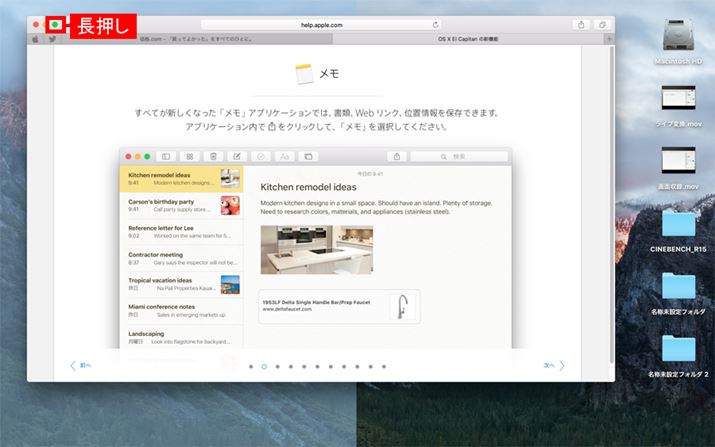Viewport: 715px width, 447px height.
Task: Go to next slide with 次へ
Action: (x=554, y=366)
